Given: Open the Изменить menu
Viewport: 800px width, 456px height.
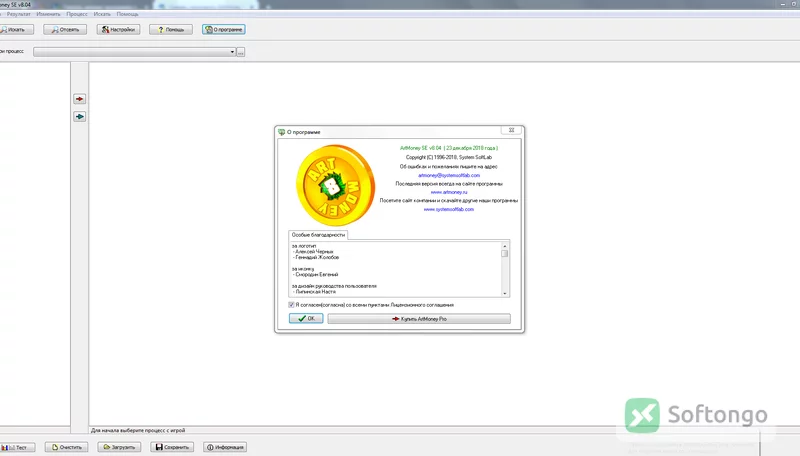Looking at the screenshot, I should [48, 14].
